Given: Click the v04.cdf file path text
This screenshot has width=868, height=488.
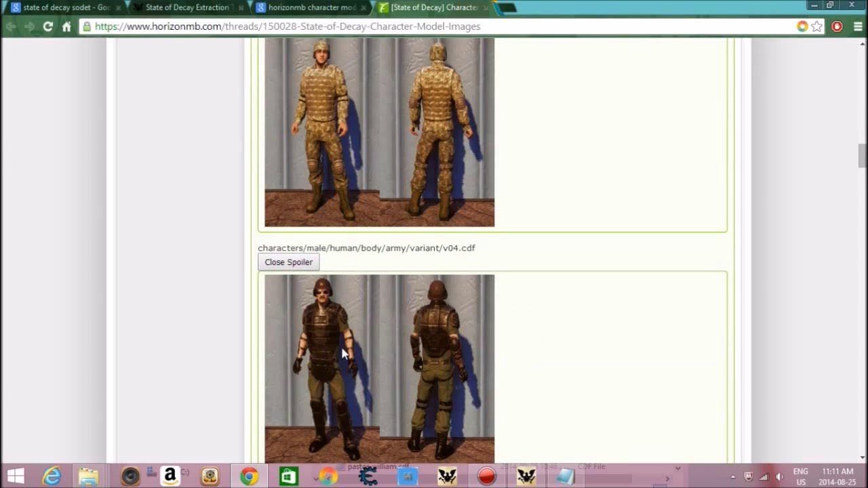Looking at the screenshot, I should click(366, 248).
